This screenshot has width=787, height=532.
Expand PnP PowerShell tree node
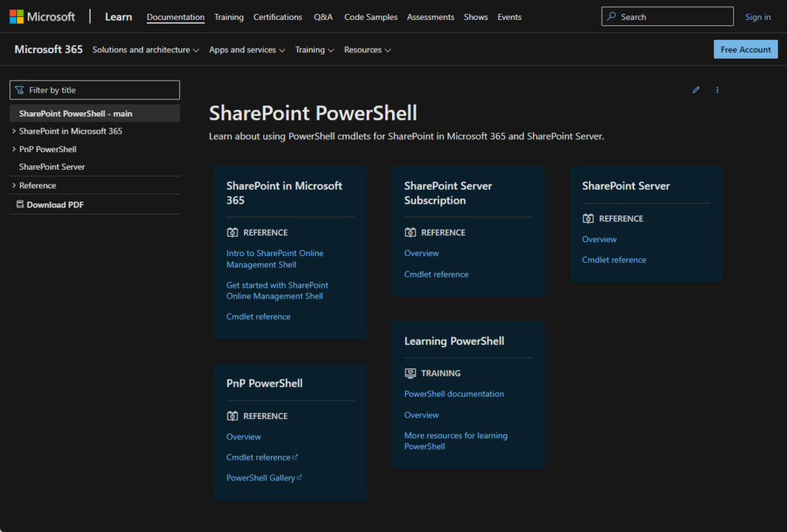[14, 149]
